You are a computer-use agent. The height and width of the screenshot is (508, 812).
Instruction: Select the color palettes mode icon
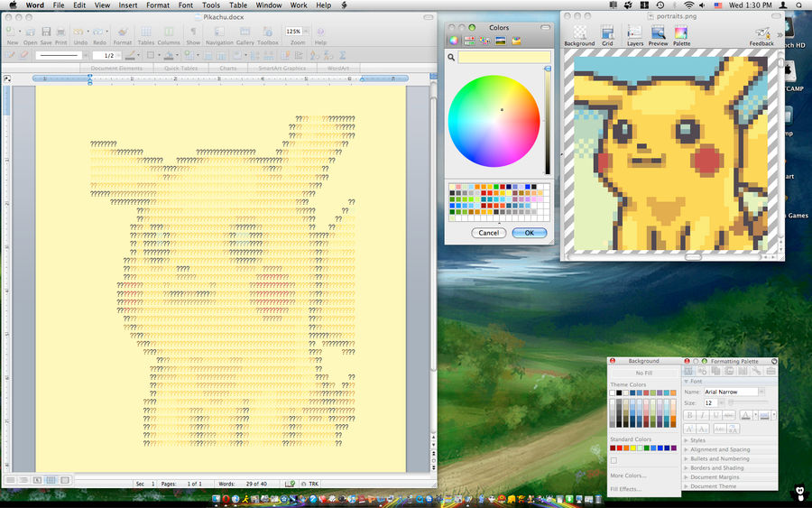click(x=484, y=41)
